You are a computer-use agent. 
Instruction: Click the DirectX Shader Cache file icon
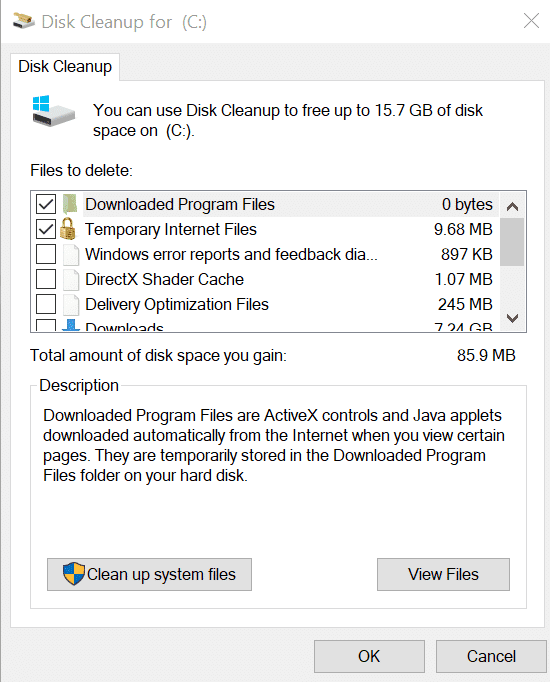pyautogui.click(x=71, y=280)
